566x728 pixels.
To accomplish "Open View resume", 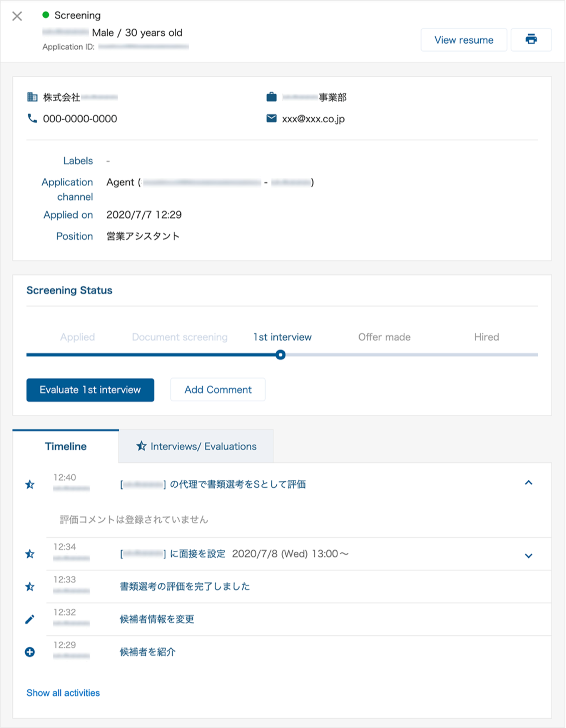I will point(464,40).
